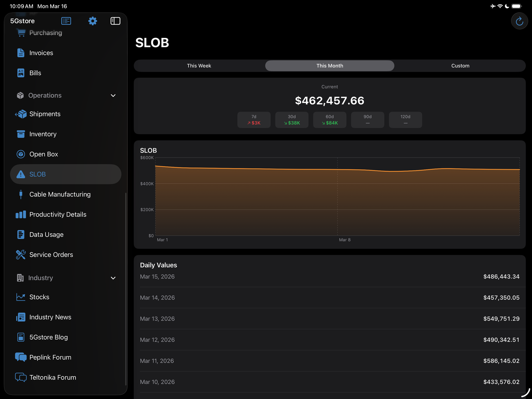
Task: Open Cable Manufacturing from the sidebar
Action: click(x=60, y=194)
